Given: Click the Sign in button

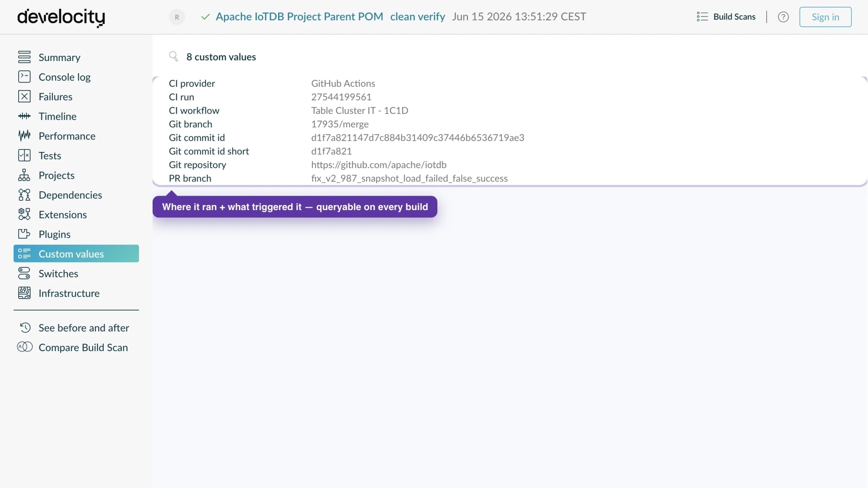Looking at the screenshot, I should tap(825, 17).
